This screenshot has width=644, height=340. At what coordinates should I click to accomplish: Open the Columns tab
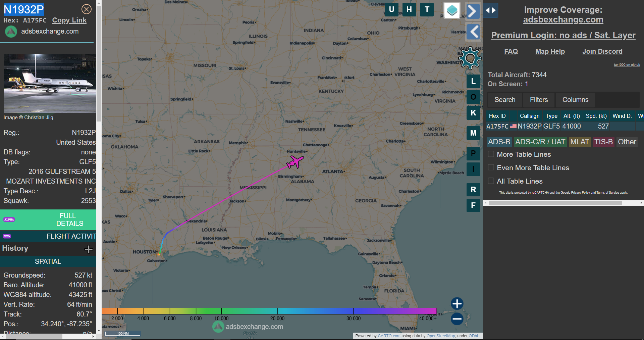575,100
